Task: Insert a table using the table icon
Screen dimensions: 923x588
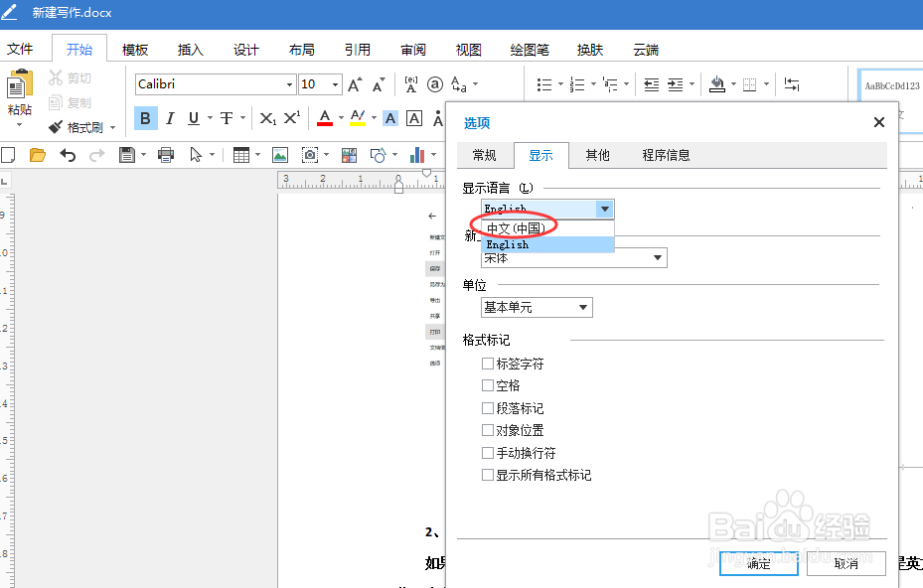Action: pos(240,154)
